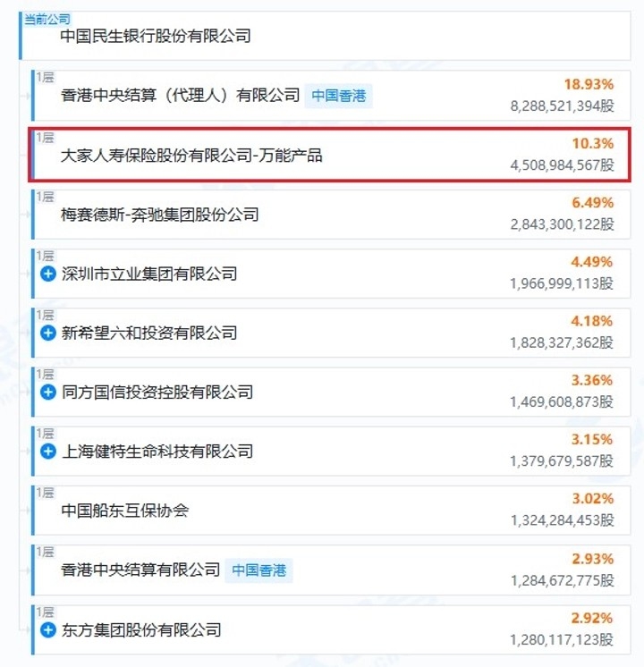644x667 pixels.
Task: Select 中国船东互保协会 shareholder row
Action: pyautogui.click(x=125, y=511)
